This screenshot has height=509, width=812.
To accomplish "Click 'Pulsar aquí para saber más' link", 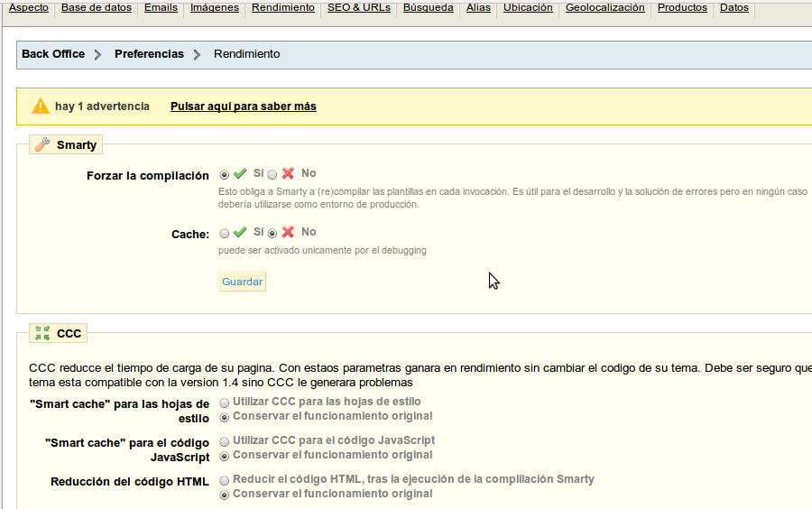I will 243,106.
